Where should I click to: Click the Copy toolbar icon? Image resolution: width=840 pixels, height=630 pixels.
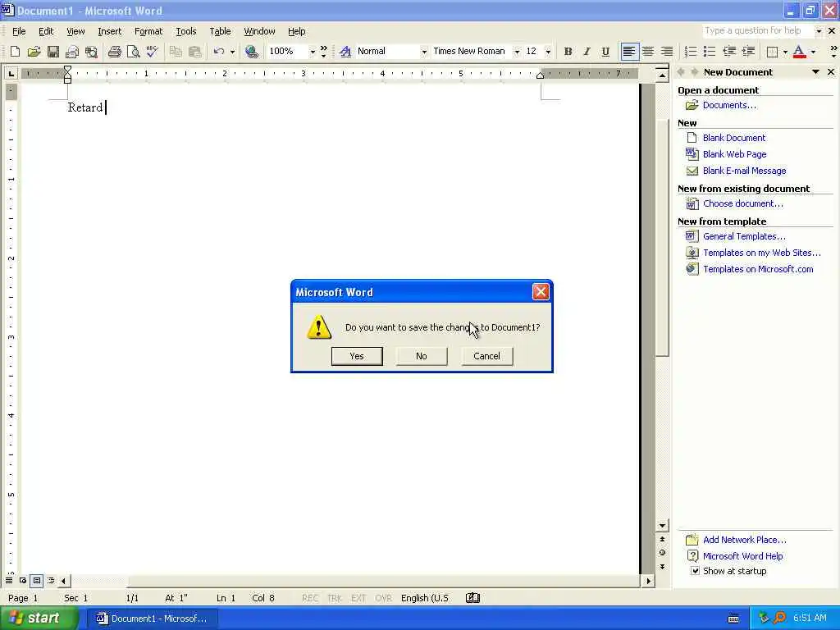pos(176,52)
